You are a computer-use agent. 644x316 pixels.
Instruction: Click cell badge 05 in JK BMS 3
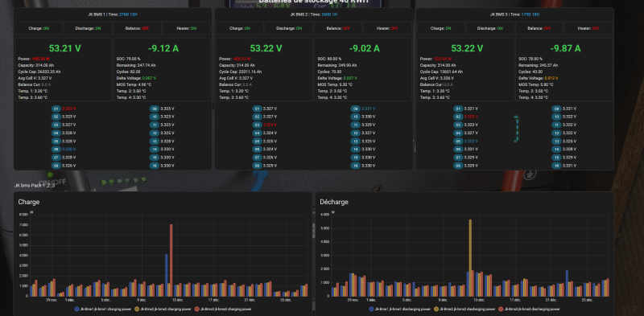(458, 142)
